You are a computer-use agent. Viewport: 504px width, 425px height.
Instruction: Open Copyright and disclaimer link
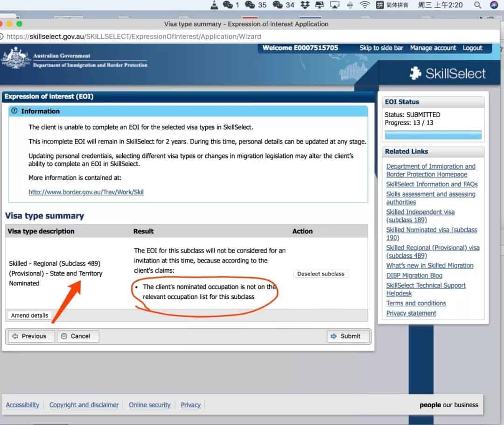84,405
